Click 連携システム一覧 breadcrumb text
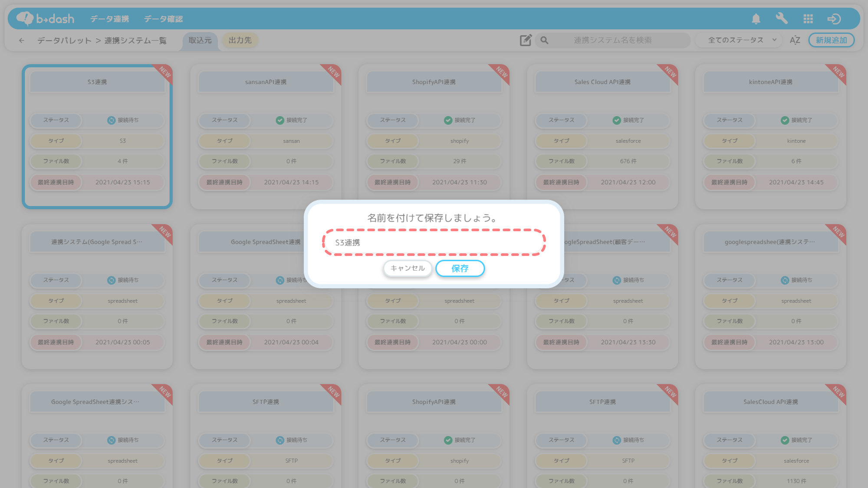The width and height of the screenshot is (868, 488). 135,40
